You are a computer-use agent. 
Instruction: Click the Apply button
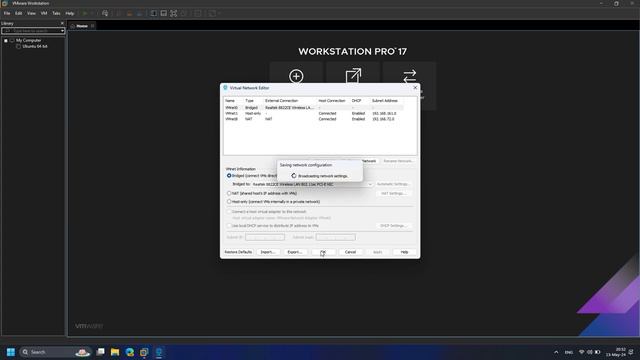pyautogui.click(x=378, y=252)
